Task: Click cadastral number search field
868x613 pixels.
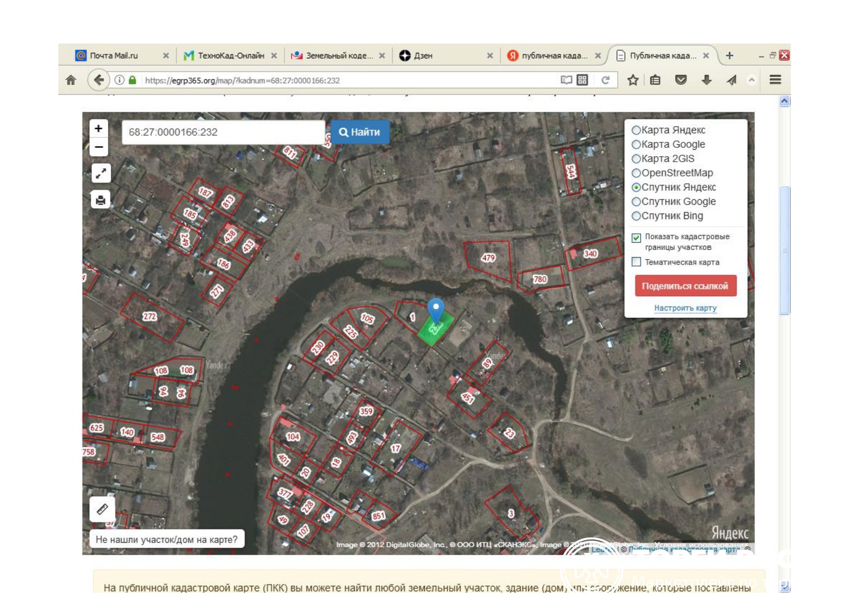Action: click(x=223, y=132)
